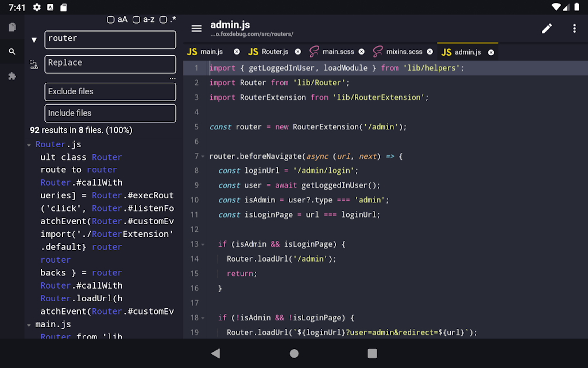Screen dimensions: 588x368
Task: Open the edit pencil icon
Action: (546, 28)
